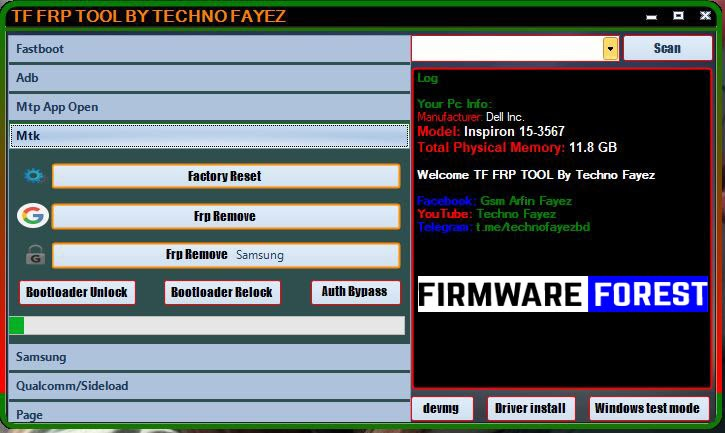The image size is (725, 433).
Task: Run Auth Bypass
Action: pyautogui.click(x=355, y=292)
